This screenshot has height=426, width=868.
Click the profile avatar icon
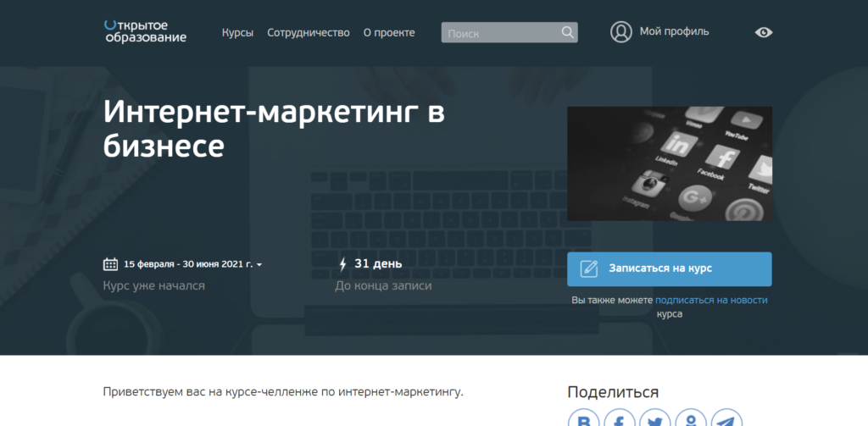pos(621,32)
